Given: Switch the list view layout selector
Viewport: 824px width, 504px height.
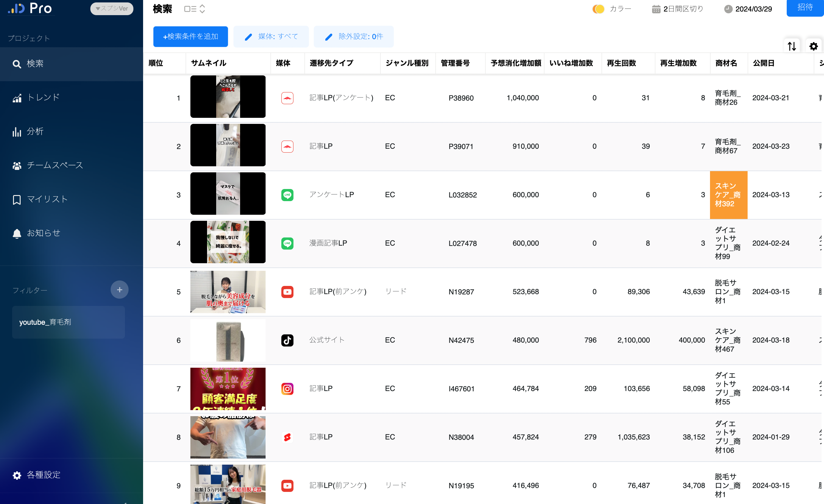Looking at the screenshot, I should [194, 9].
